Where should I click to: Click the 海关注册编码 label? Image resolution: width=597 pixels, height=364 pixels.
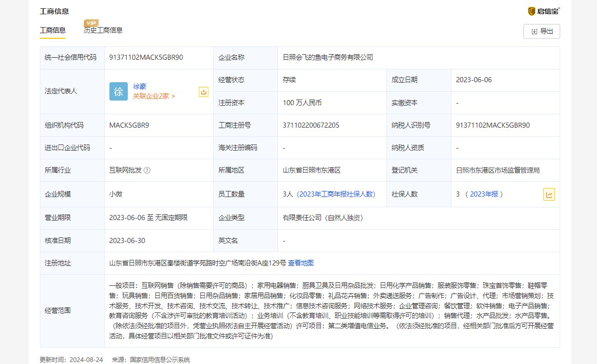(238, 148)
